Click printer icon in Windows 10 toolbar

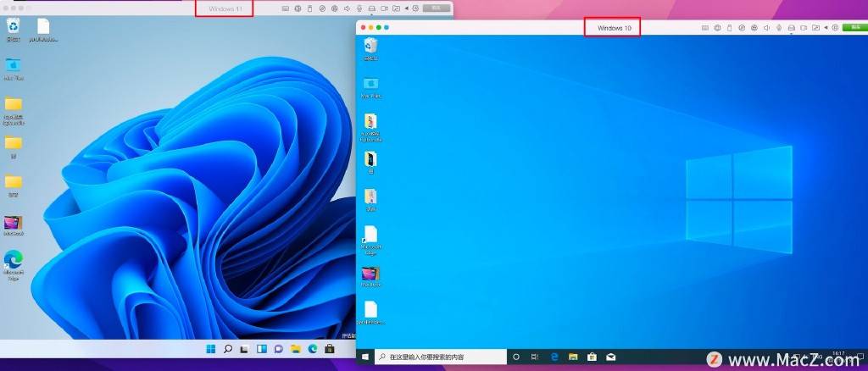click(792, 28)
